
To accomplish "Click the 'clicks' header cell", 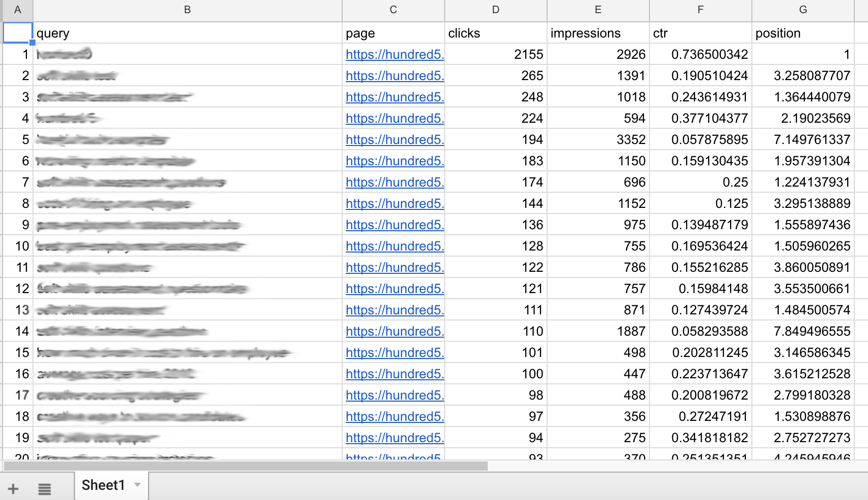I will (x=496, y=33).
